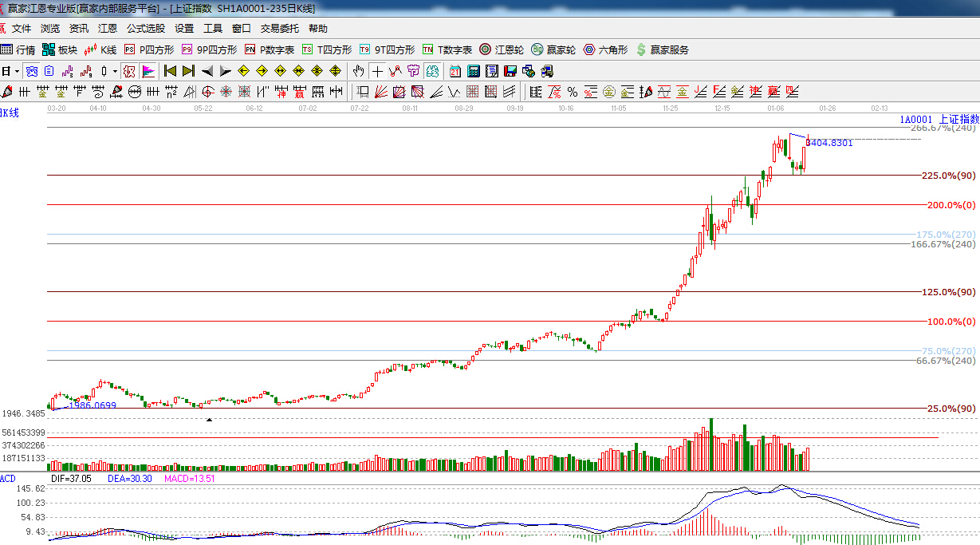Open the 交易委托 menu

pyautogui.click(x=280, y=29)
